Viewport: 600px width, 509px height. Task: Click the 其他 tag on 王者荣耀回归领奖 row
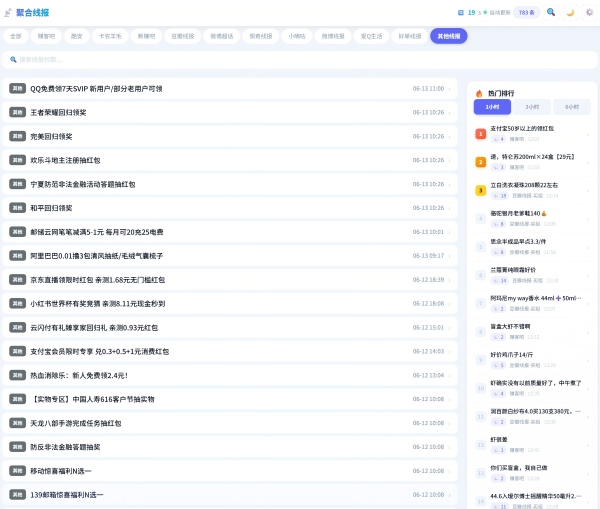point(17,112)
